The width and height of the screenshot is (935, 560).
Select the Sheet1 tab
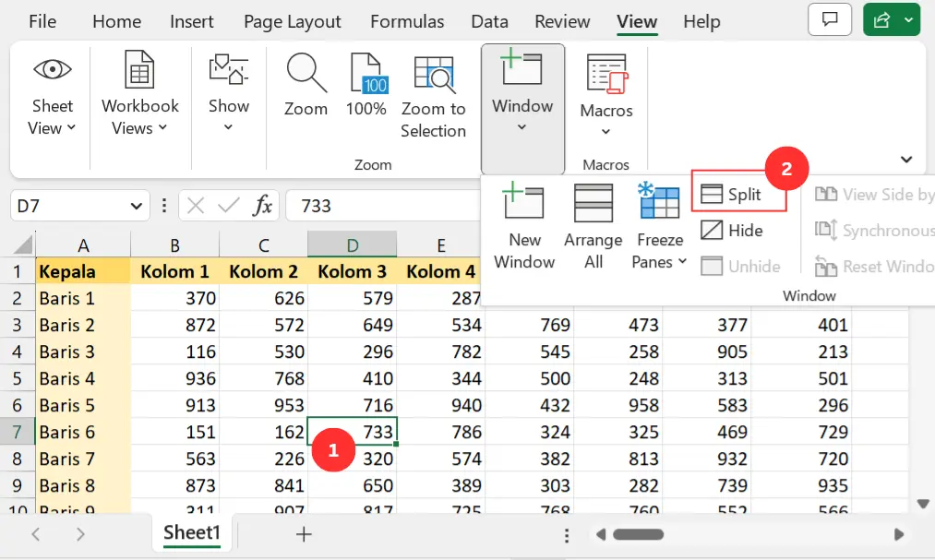coord(192,533)
